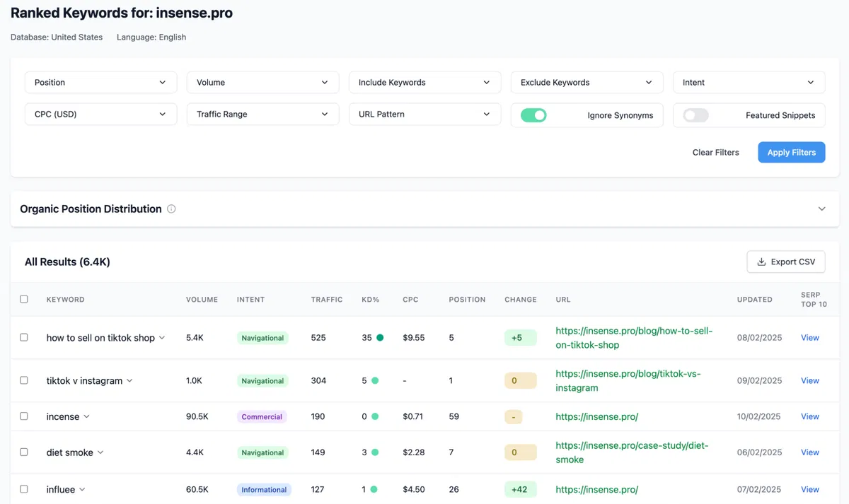Expand the chevron next to "incense" keyword
Viewport: 849px width, 504px height.
88,416
